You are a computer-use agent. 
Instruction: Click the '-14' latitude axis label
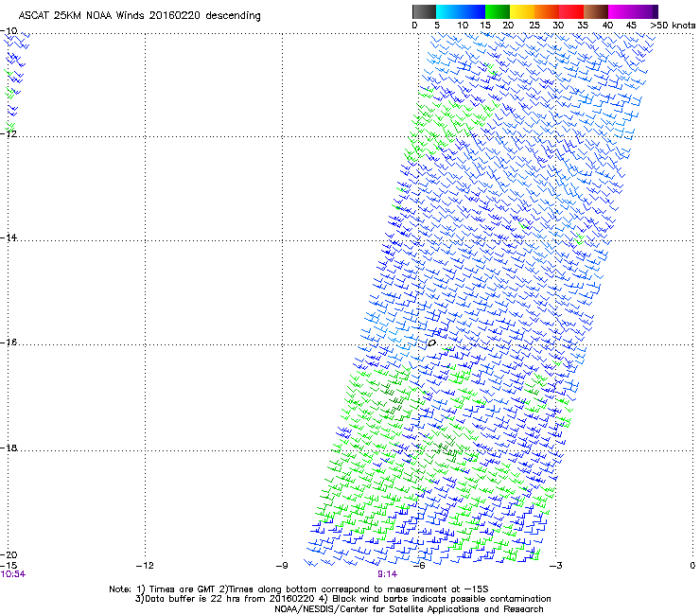click(x=9, y=237)
